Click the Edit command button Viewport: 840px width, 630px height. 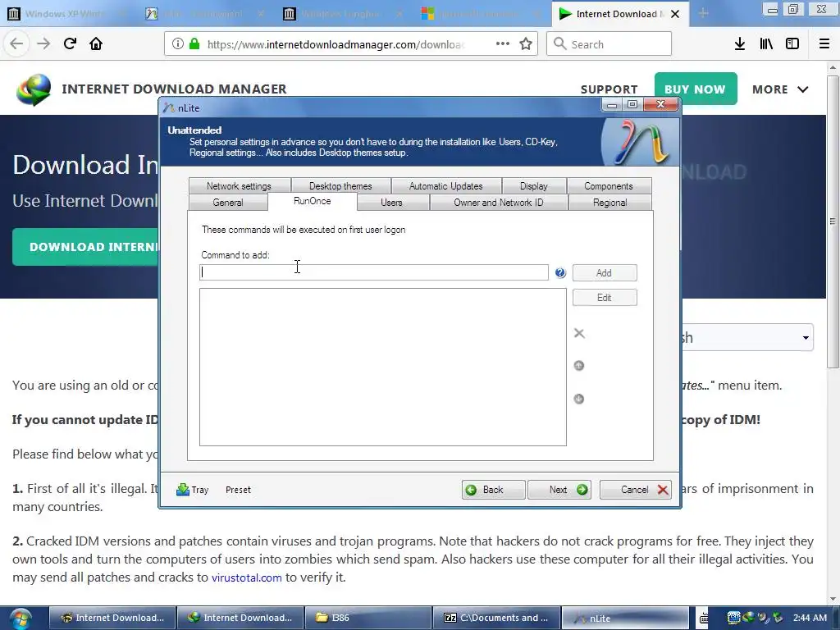click(605, 297)
